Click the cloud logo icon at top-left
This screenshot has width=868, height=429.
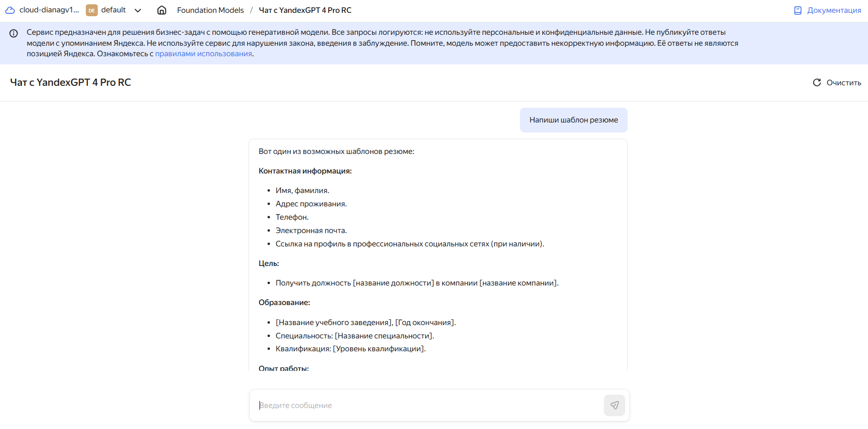tap(10, 10)
